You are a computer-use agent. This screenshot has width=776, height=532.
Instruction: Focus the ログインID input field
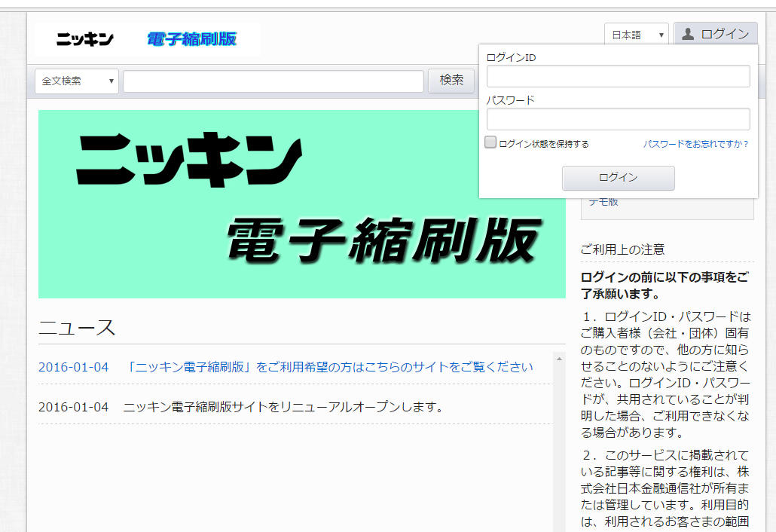click(618, 76)
